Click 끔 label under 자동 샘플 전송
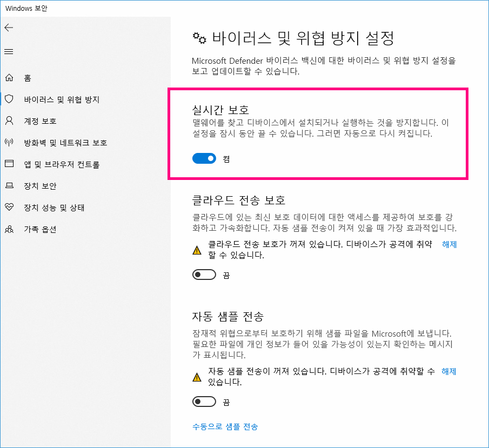The image size is (489, 448). pyautogui.click(x=226, y=402)
